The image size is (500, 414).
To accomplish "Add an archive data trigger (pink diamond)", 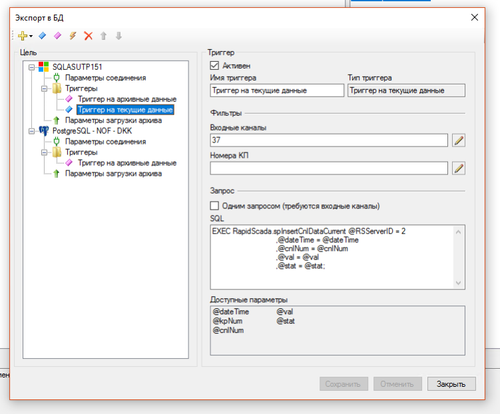I will point(57,36).
